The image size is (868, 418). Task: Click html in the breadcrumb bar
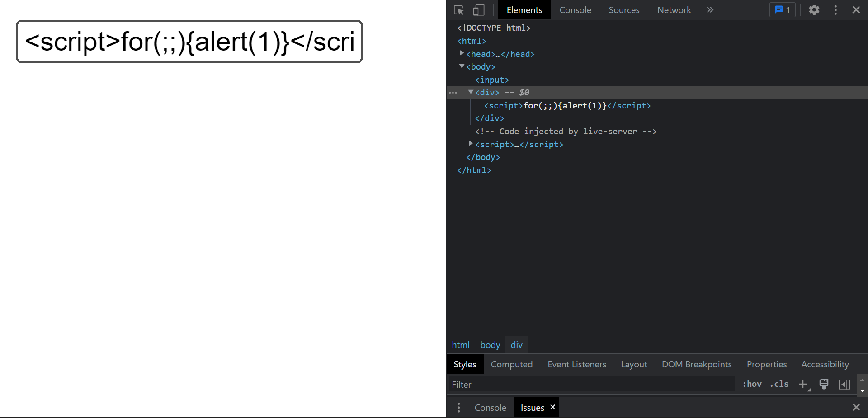coord(461,345)
